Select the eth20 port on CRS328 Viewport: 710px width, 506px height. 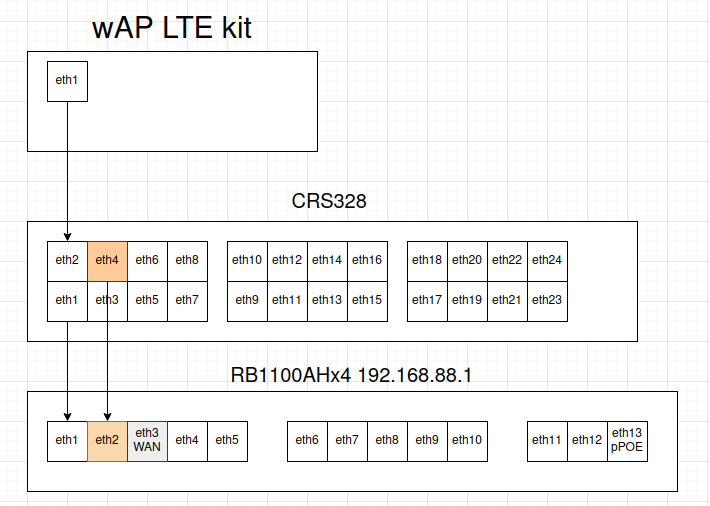click(467, 261)
